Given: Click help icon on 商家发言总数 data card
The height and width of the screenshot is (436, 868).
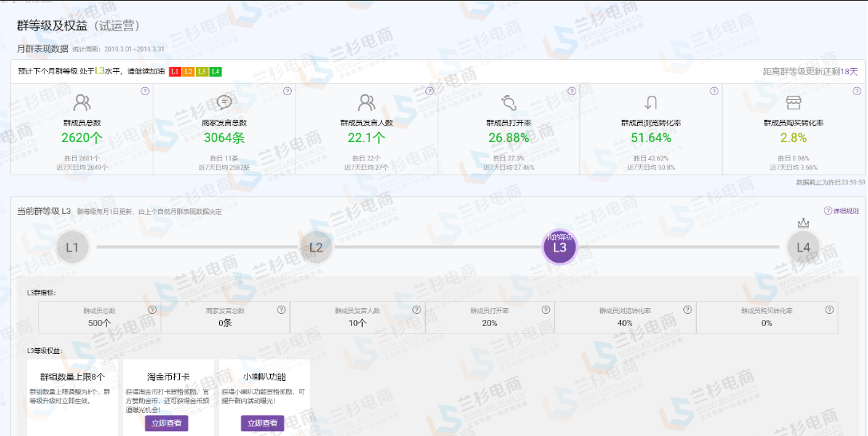Looking at the screenshot, I should click(287, 91).
